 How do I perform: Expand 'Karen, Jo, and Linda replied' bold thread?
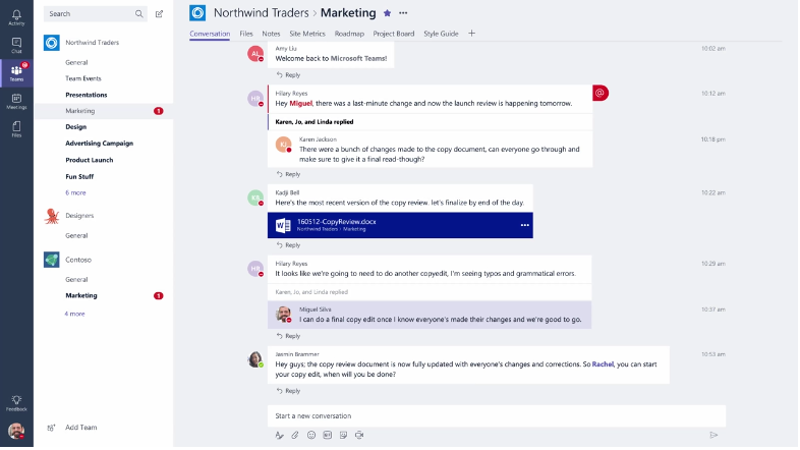314,122
